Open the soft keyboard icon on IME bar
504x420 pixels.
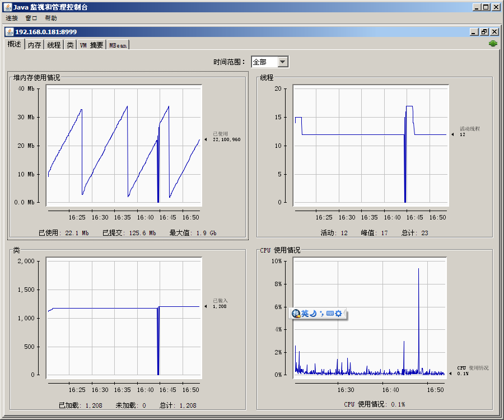[330, 314]
